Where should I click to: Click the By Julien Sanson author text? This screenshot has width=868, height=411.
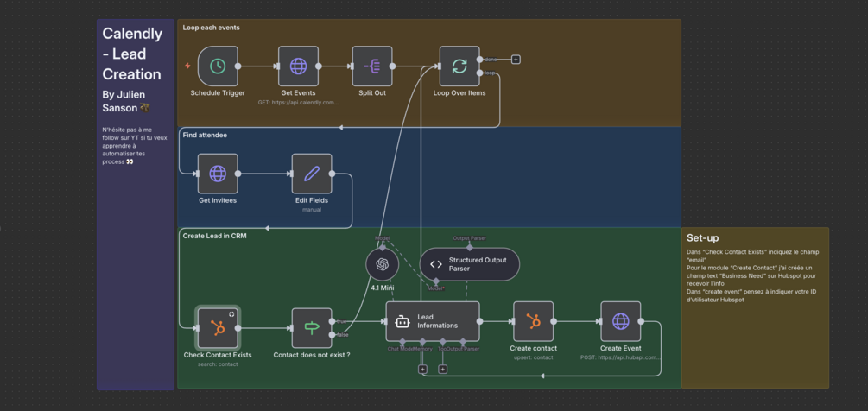pos(125,101)
